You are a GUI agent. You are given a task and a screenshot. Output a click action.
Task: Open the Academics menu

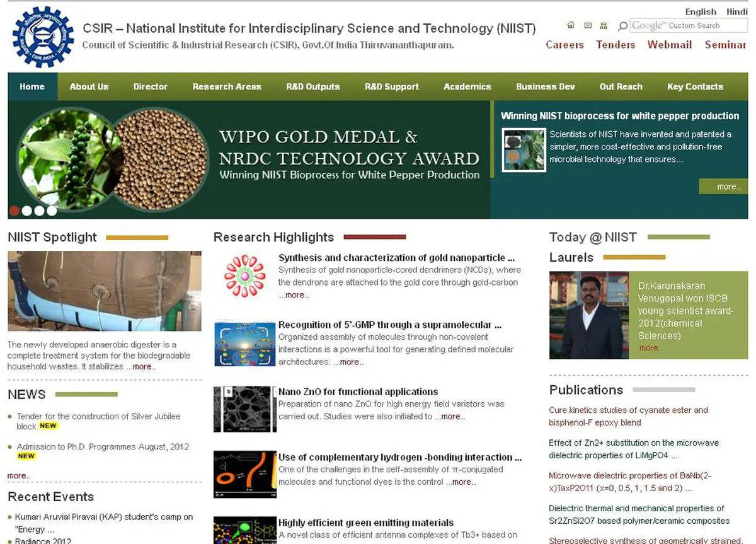tap(467, 86)
